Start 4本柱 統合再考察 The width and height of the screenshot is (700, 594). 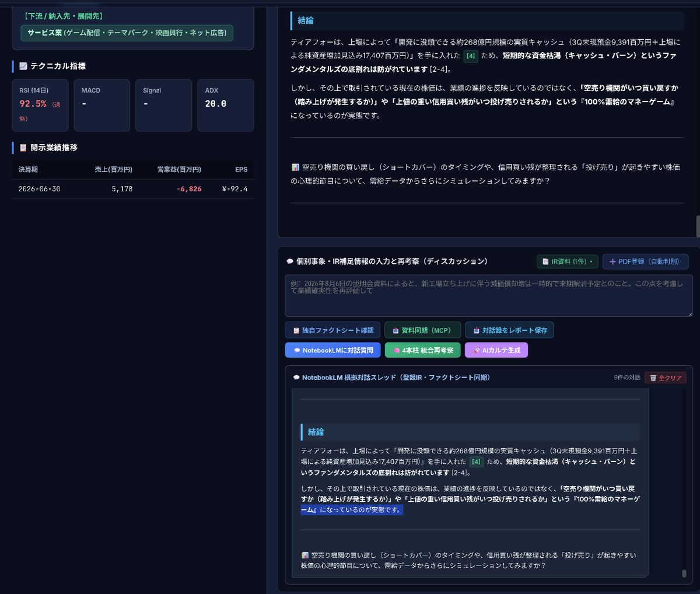(423, 350)
